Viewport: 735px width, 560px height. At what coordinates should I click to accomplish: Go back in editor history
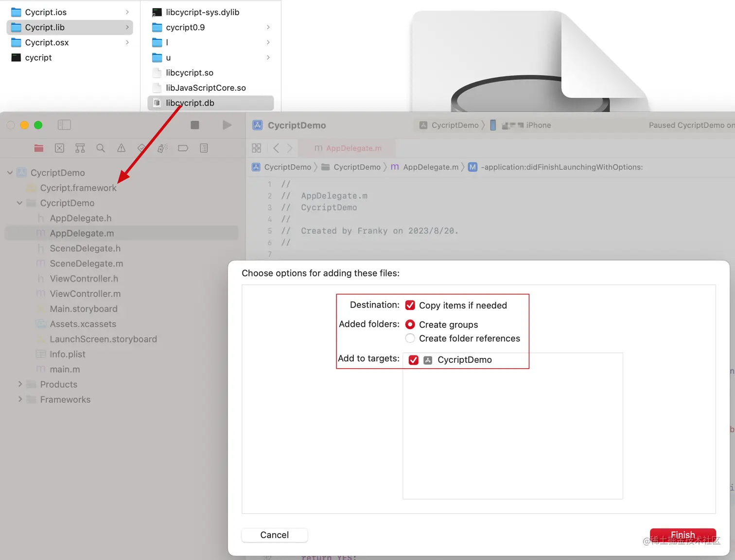point(276,148)
